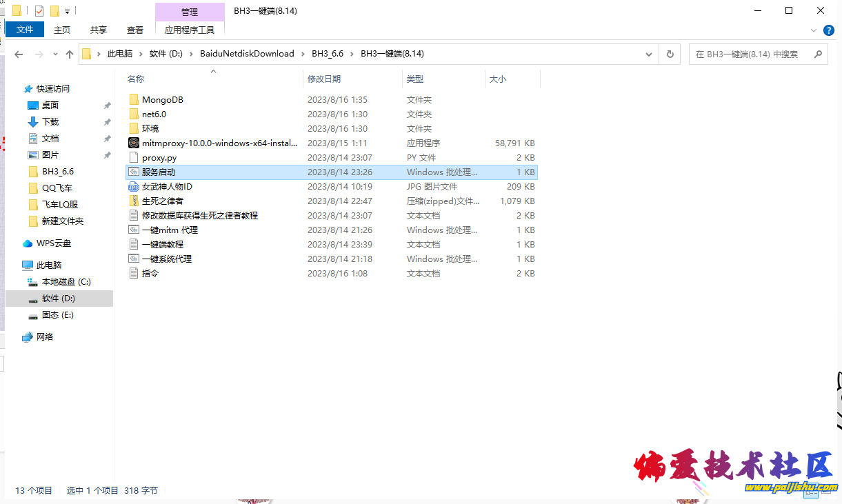Refresh the current folder view
This screenshot has width=842, height=504.
pyautogui.click(x=670, y=54)
